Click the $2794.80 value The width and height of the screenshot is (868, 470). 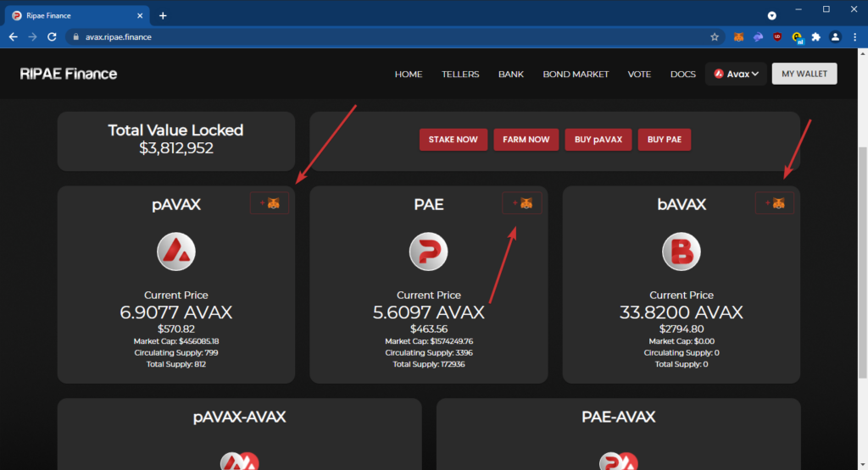[682, 329]
